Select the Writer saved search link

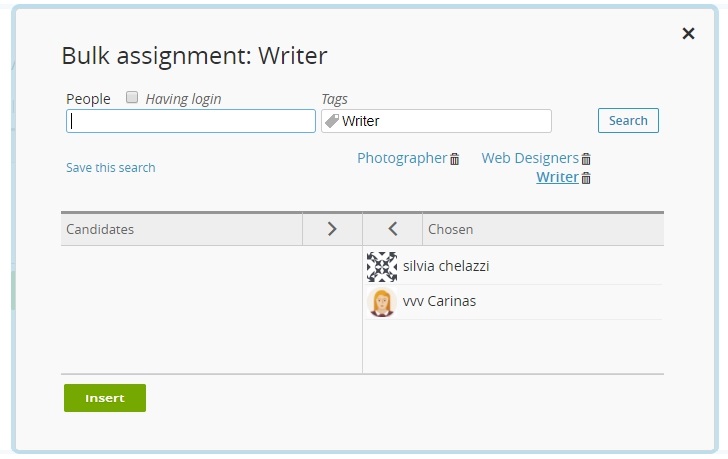point(557,177)
